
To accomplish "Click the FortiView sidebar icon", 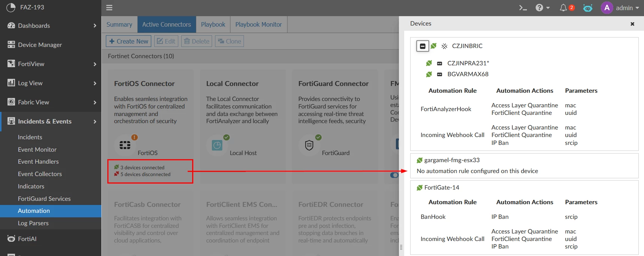I will pos(11,64).
